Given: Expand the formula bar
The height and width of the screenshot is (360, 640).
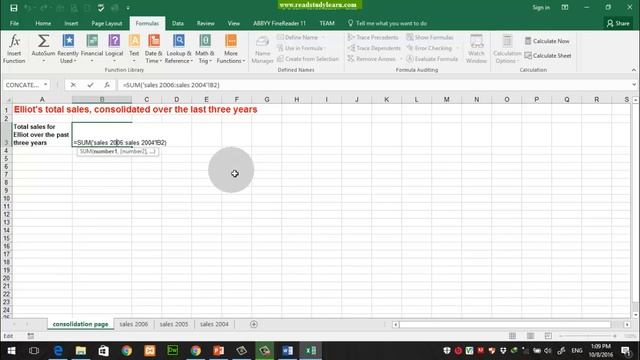Looking at the screenshot, I should [633, 85].
